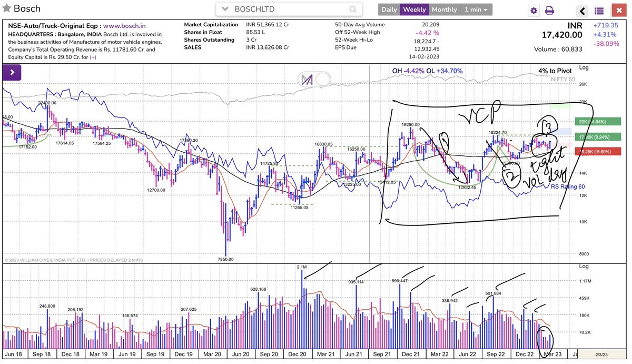Toggle Log scale on the volume panel
The image size is (632, 364).
pyautogui.click(x=583, y=266)
